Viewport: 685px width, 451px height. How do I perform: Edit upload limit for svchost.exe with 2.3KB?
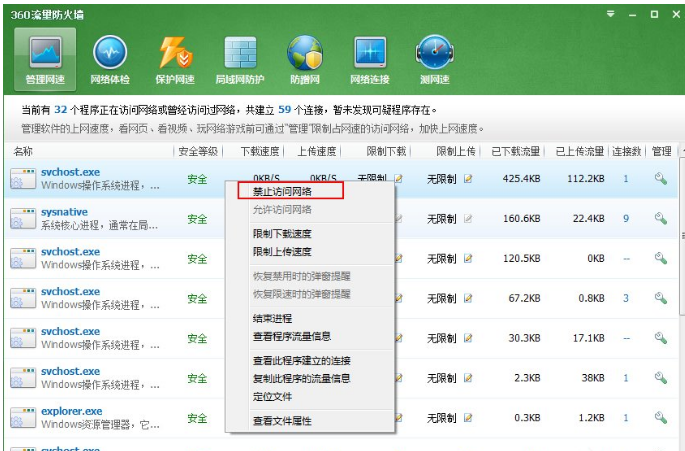tap(468, 378)
